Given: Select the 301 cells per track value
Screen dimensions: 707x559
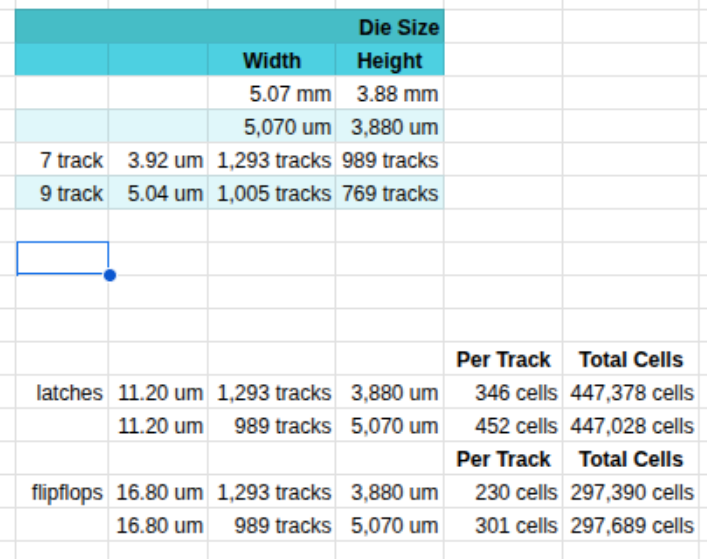Looking at the screenshot, I should click(x=503, y=526).
